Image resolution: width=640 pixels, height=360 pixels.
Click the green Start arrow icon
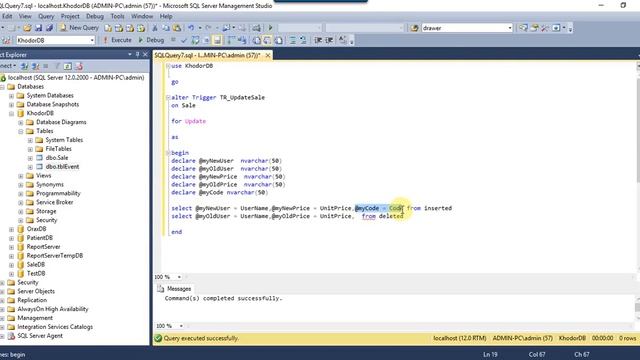[x=270, y=28]
